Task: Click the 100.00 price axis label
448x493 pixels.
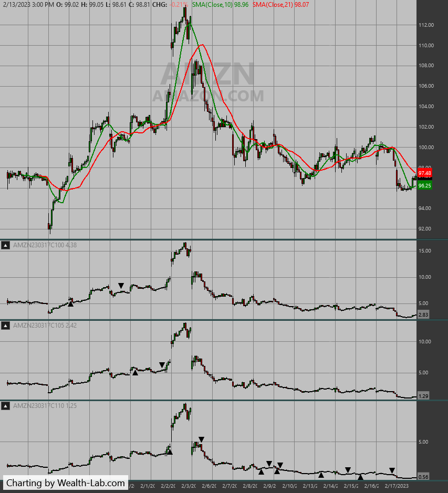Action: (426, 148)
